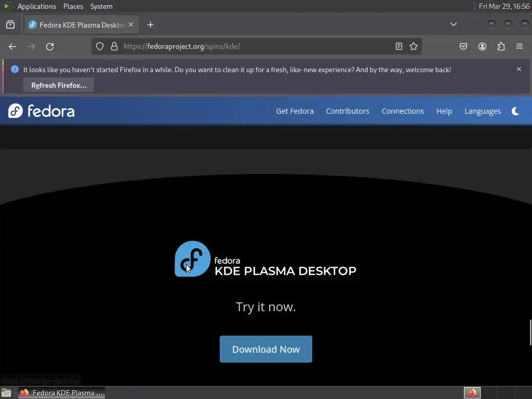Open the tracking protection shield icon
Screen dimensions: 532x399
(99, 46)
